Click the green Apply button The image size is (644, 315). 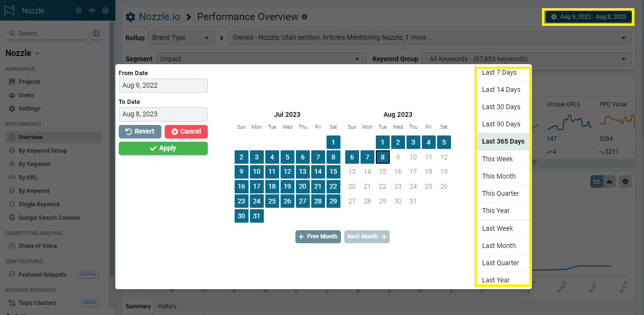pyautogui.click(x=163, y=148)
